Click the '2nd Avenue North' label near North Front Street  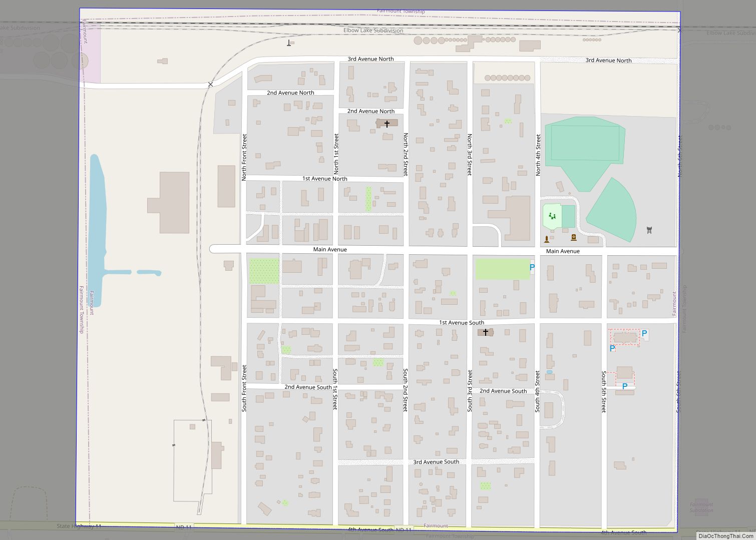[290, 93]
